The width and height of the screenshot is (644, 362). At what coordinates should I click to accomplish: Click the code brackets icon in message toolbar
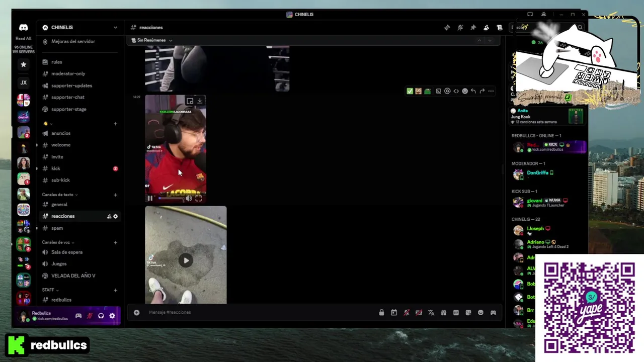tap(456, 91)
